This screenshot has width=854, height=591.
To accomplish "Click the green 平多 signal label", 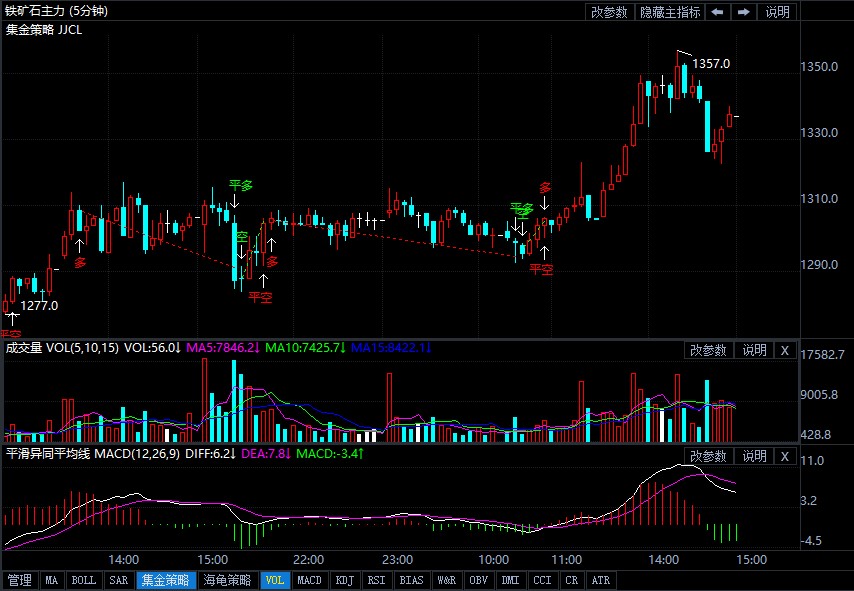I will 241,186.
